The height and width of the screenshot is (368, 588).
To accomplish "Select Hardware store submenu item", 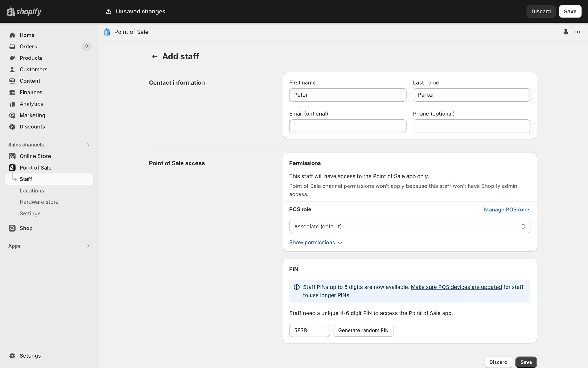I will coord(39,202).
